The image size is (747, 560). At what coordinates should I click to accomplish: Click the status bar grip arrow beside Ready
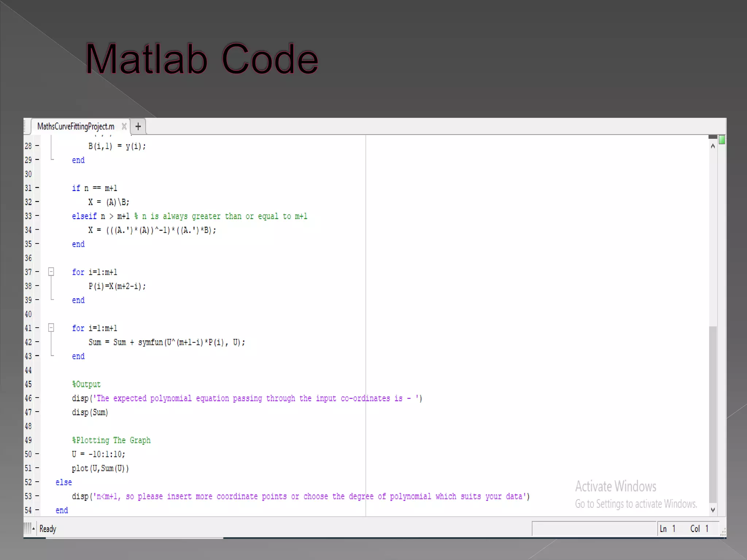pyautogui.click(x=34, y=528)
